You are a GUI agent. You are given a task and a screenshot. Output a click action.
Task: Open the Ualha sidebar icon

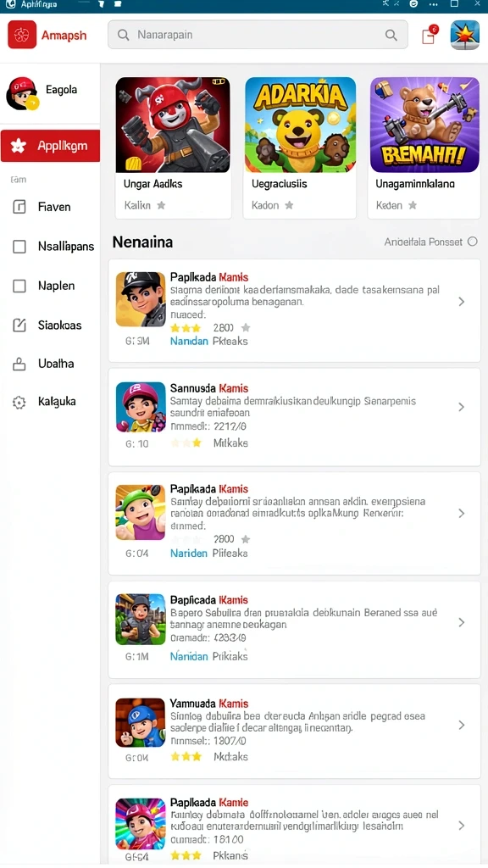[x=19, y=364]
